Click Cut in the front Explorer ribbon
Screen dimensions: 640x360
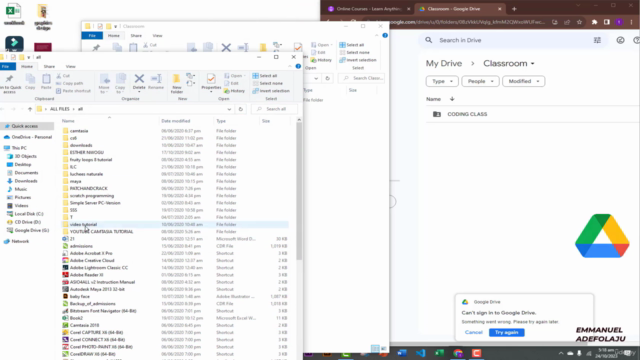click(x=63, y=76)
